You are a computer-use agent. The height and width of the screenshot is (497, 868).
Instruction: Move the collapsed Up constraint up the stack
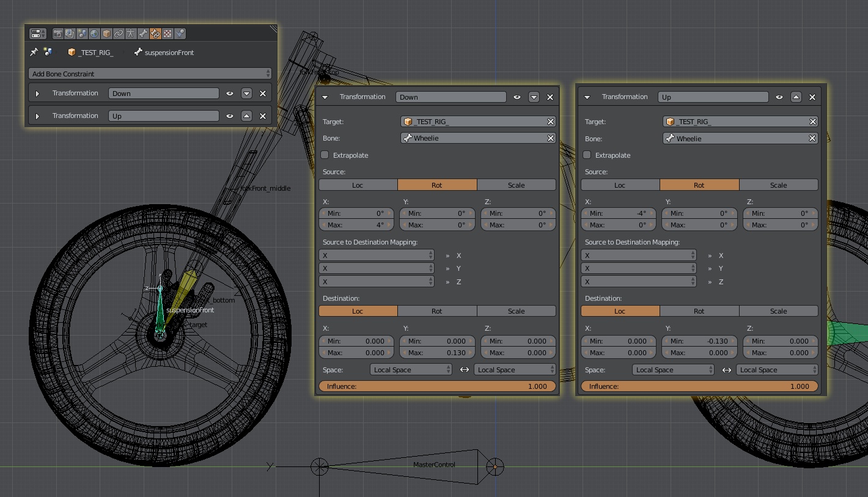point(246,116)
